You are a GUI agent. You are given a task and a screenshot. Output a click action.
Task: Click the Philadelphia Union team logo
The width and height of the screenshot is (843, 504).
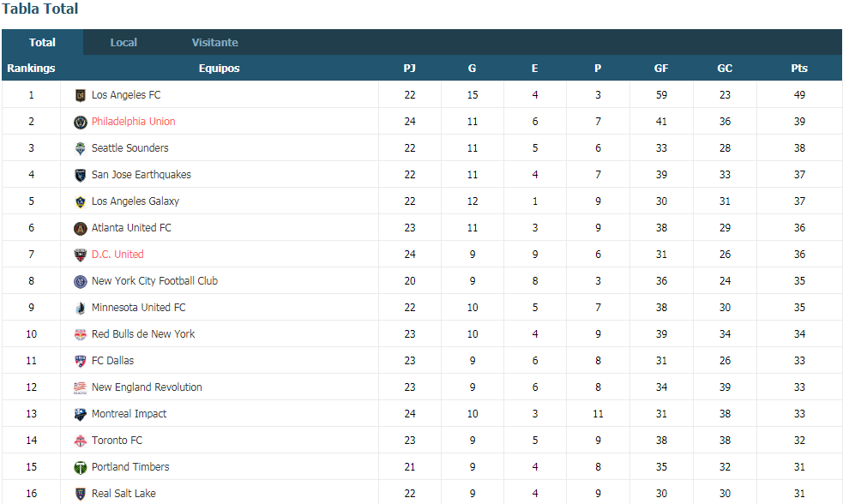tap(80, 122)
